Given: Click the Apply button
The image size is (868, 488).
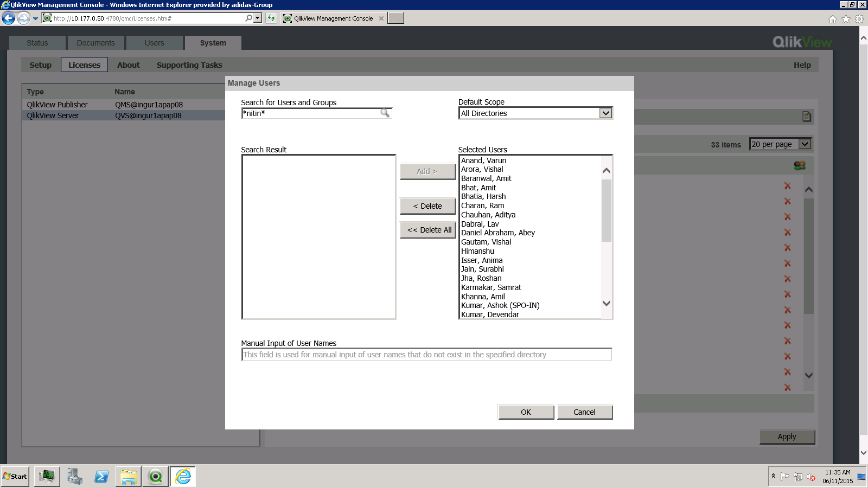Looking at the screenshot, I should pos(787,436).
